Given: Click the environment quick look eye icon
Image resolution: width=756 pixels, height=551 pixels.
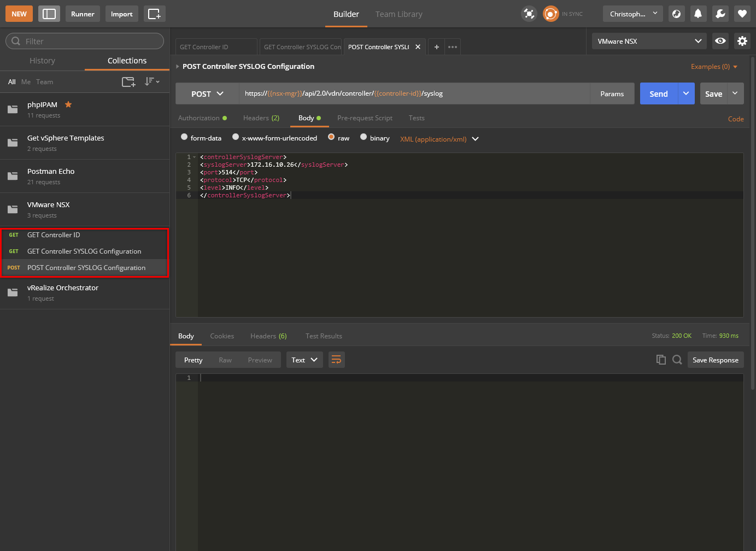Looking at the screenshot, I should coord(720,41).
